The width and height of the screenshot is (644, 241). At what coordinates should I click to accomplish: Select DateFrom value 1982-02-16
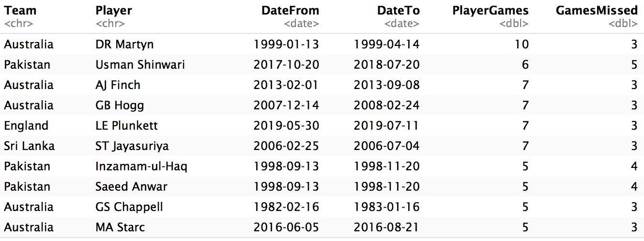(x=287, y=207)
